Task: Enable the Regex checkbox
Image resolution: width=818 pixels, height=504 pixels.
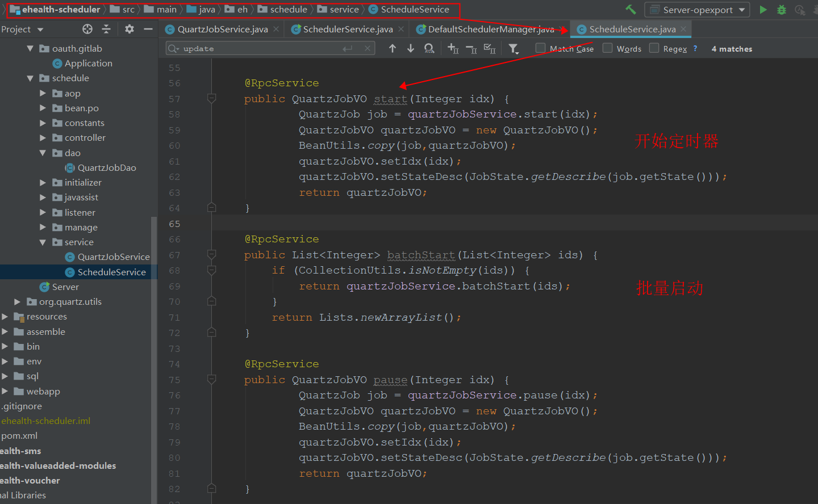Action: (x=654, y=48)
